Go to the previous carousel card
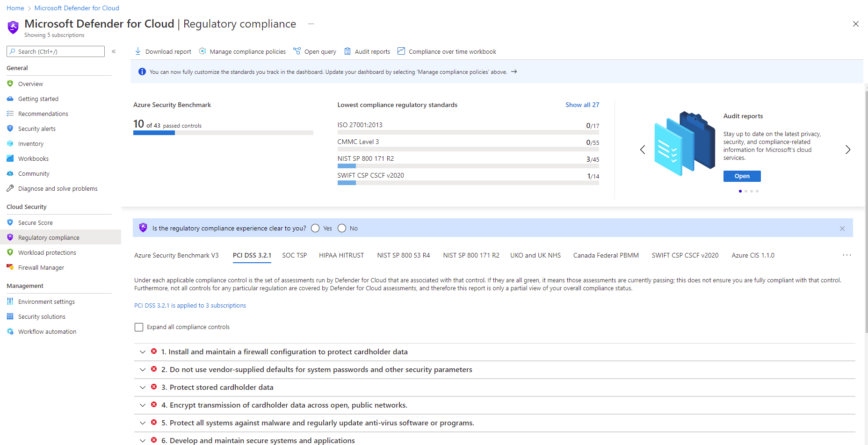868x445 pixels. [x=643, y=150]
